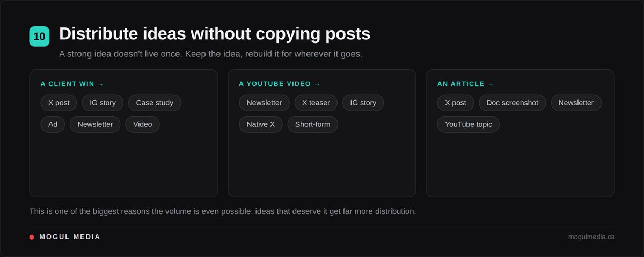
Task: Click the Newsletter chip under A YouTube Video
Action: tap(264, 103)
